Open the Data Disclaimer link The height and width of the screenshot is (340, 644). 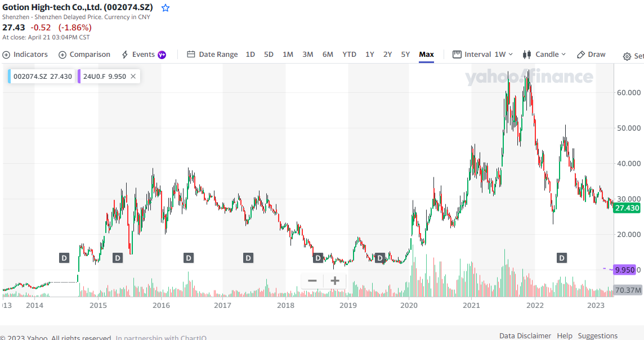[525, 335]
